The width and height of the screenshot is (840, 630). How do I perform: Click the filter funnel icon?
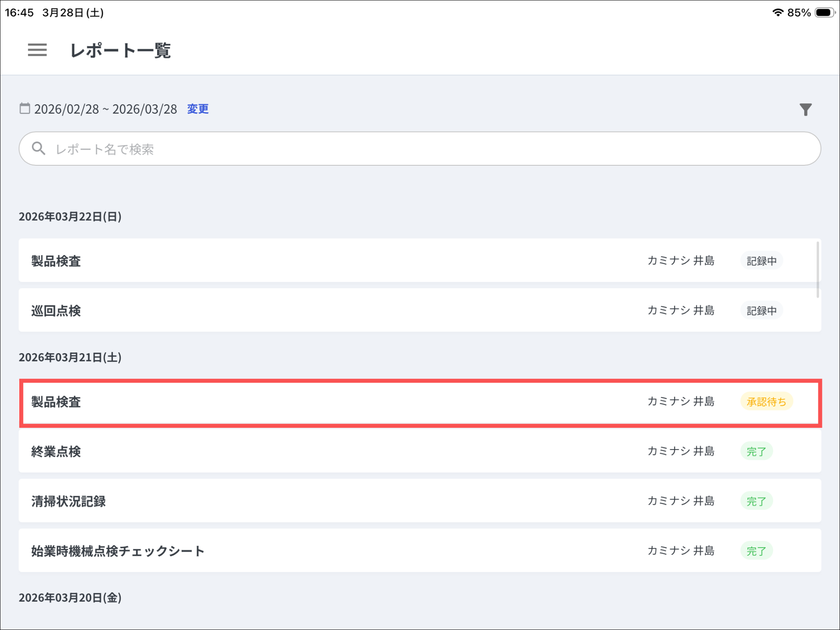tap(805, 109)
